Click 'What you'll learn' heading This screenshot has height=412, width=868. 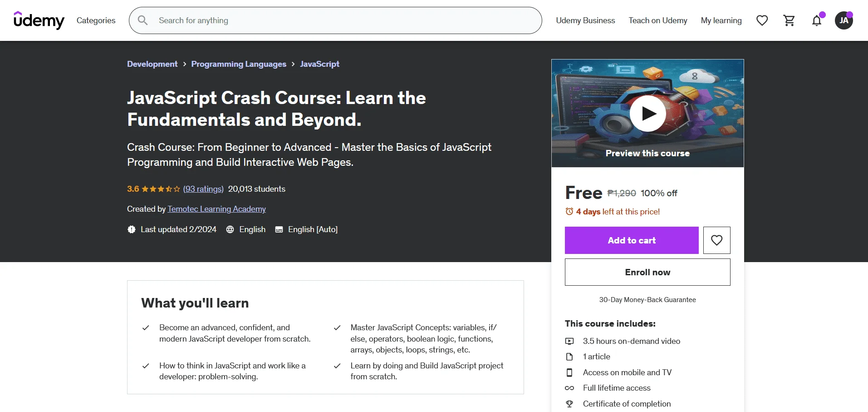click(195, 303)
